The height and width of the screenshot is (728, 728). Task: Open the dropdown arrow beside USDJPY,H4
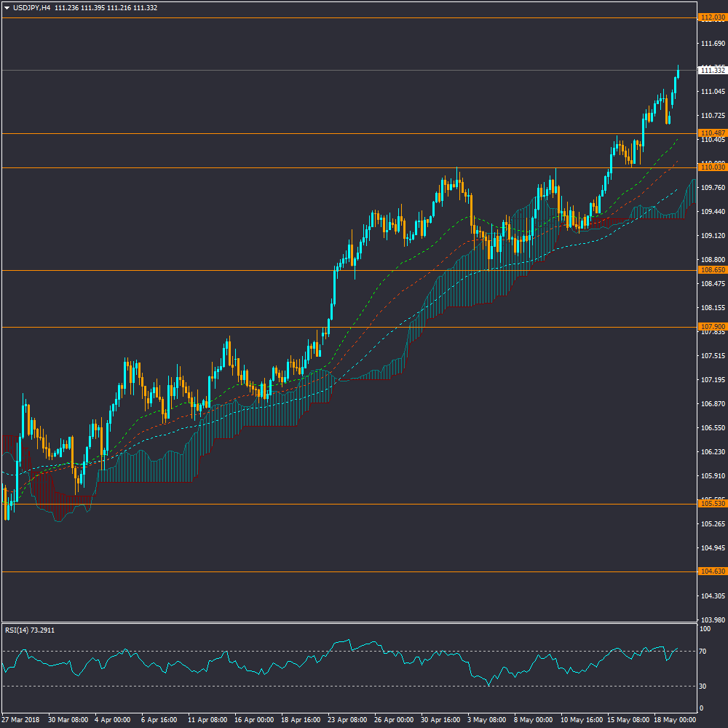pos(7,8)
